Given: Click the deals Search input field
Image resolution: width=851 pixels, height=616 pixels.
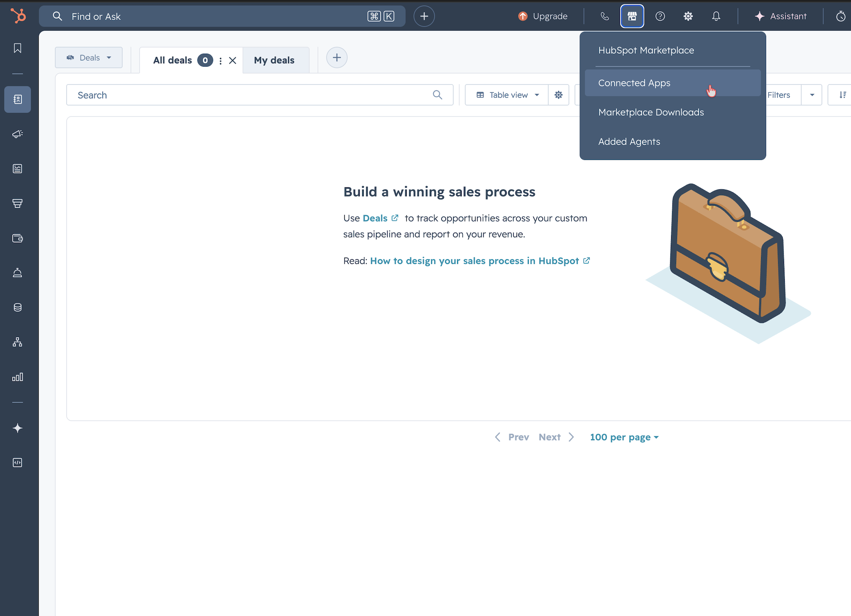Looking at the screenshot, I should (x=260, y=95).
